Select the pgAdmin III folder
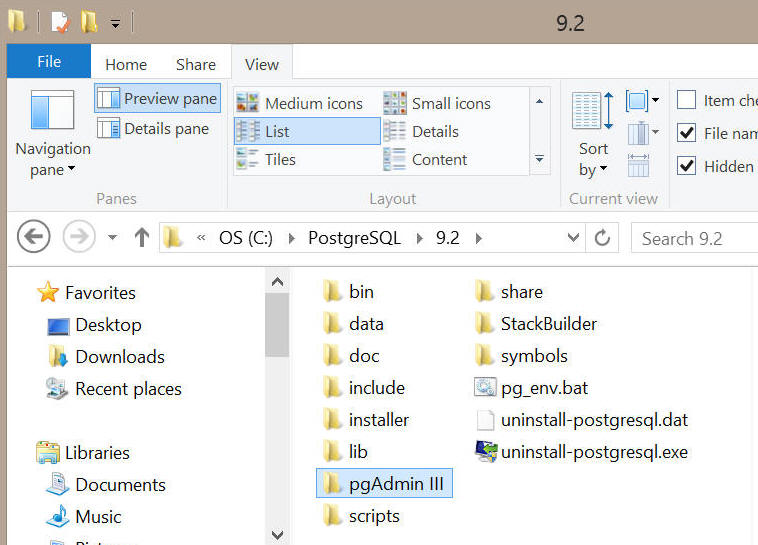758x545 pixels. [384, 483]
